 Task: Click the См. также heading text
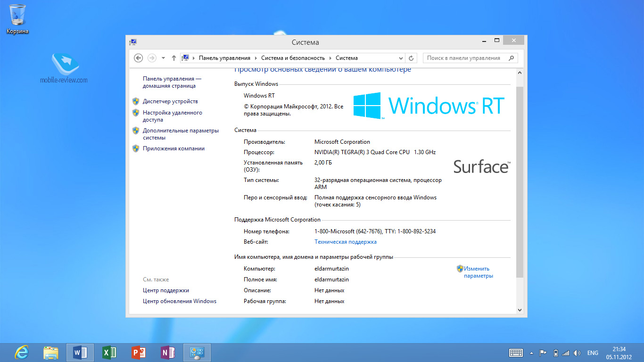pos(156,280)
